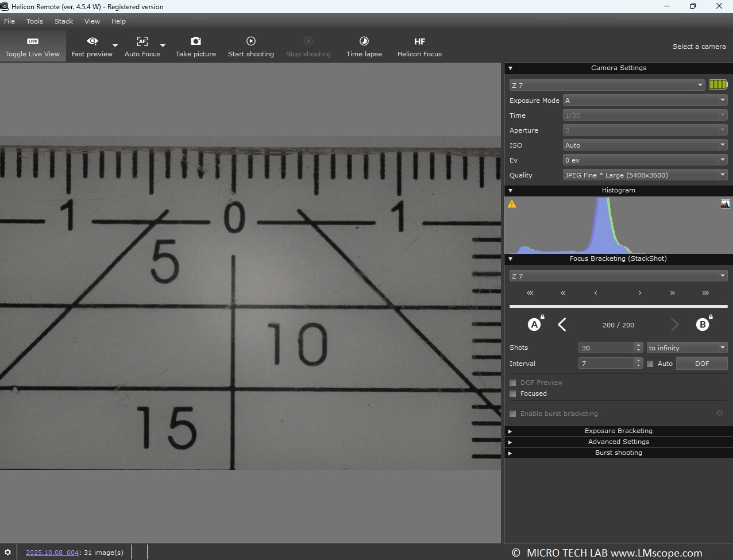This screenshot has width=733, height=560.
Task: Open the 2025.10.08_004 image set link
Action: [x=52, y=552]
